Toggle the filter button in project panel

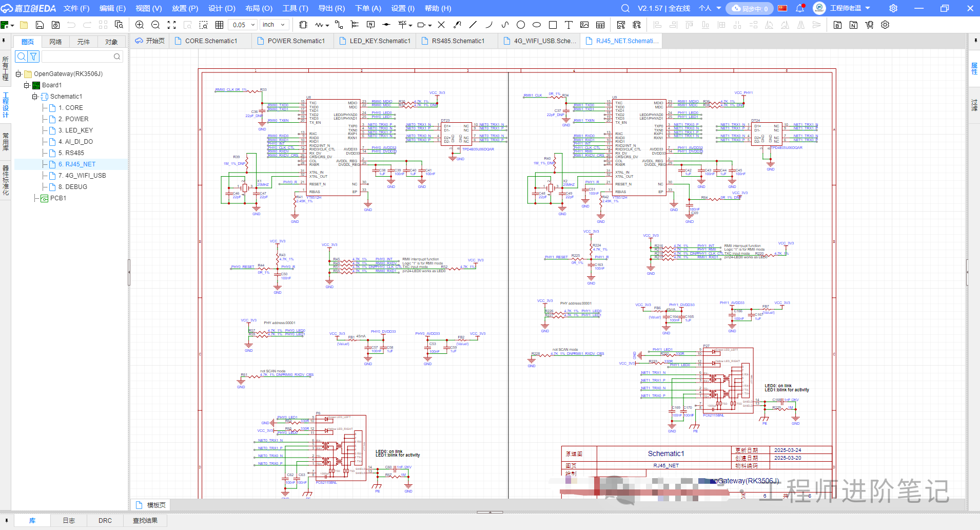click(x=33, y=56)
